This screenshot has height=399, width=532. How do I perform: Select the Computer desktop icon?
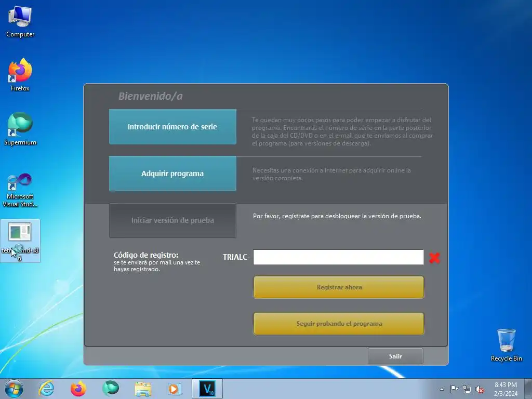(20, 21)
